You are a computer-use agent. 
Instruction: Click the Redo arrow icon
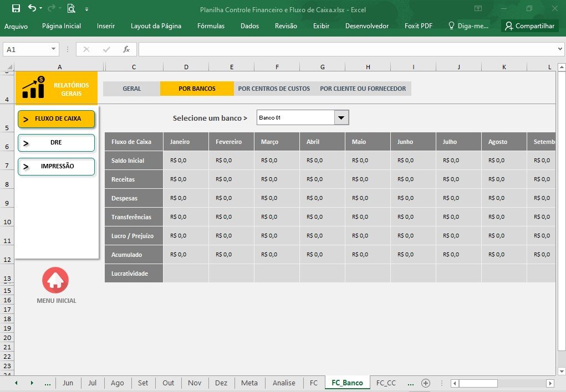click(52, 8)
